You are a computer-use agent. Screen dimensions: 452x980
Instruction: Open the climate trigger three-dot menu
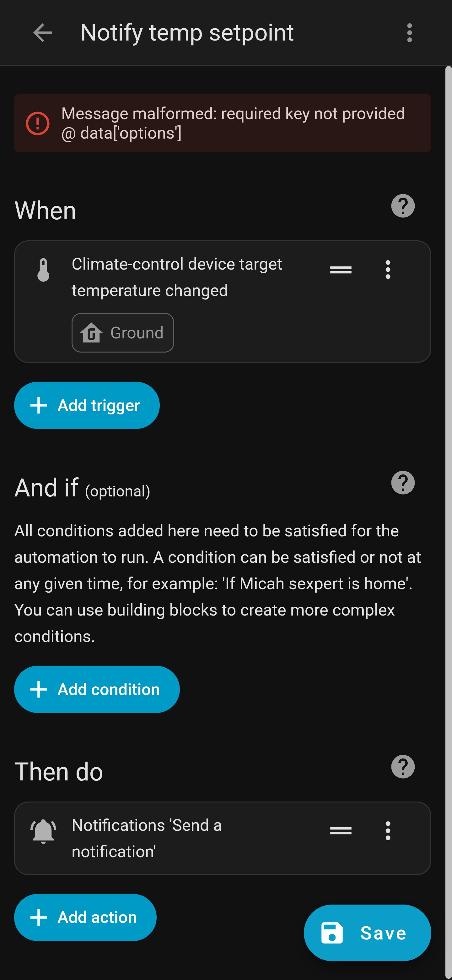coord(387,270)
